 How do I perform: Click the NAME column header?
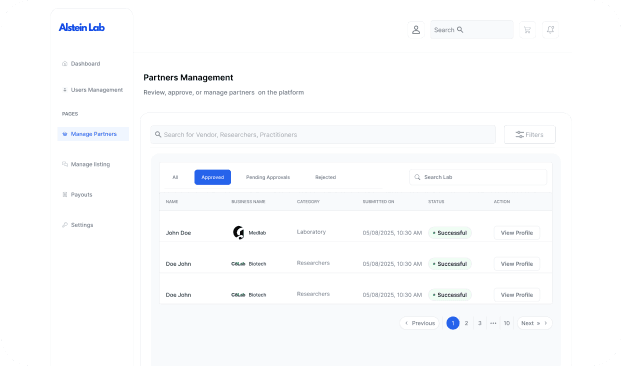click(x=172, y=202)
